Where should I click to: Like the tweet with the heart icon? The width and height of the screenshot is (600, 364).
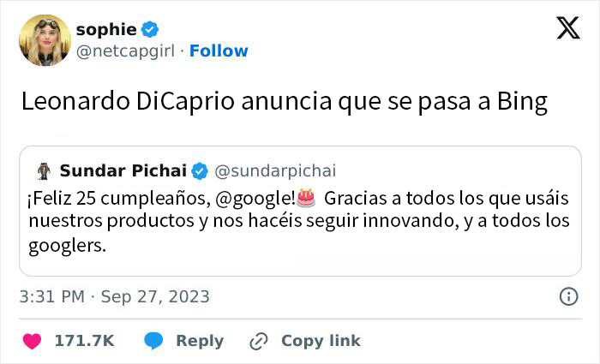click(x=32, y=341)
